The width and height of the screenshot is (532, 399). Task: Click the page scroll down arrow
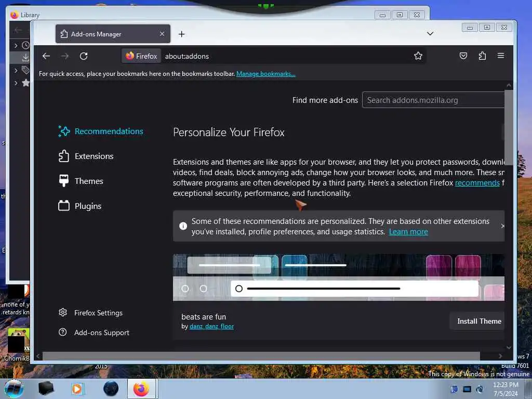[509, 348]
